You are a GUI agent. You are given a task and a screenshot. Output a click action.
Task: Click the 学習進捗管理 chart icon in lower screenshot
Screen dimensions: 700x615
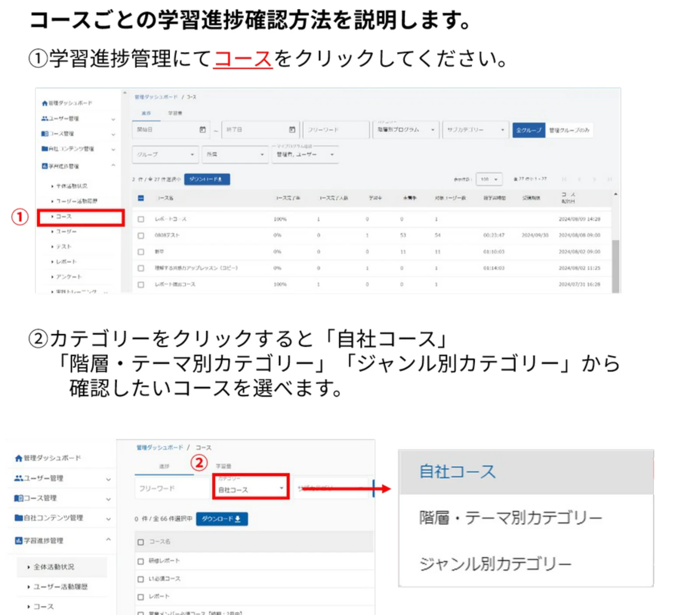[x=18, y=541]
